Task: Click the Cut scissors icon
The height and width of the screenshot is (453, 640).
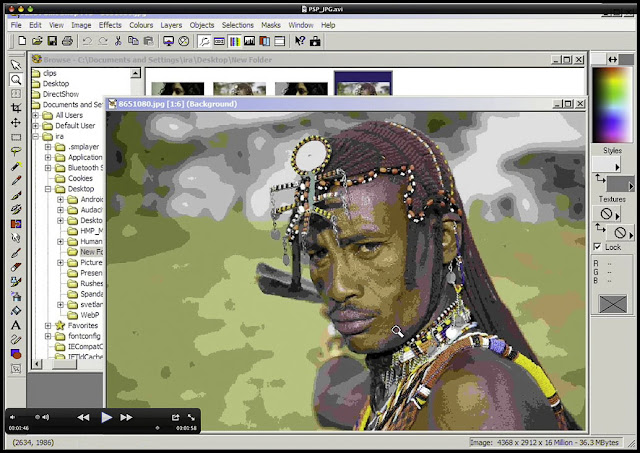Action: (118, 41)
